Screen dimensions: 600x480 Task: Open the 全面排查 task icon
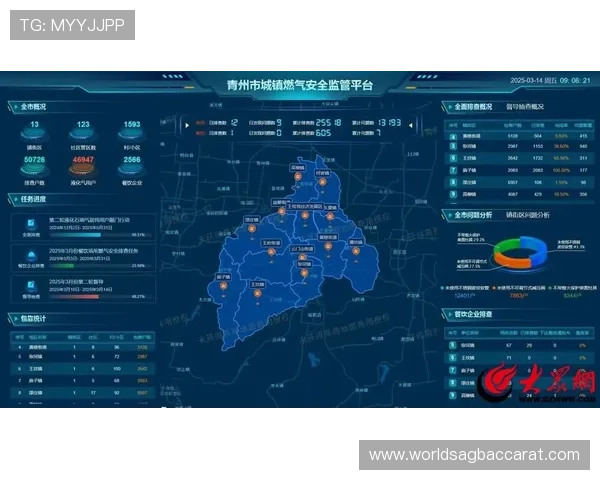31,223
